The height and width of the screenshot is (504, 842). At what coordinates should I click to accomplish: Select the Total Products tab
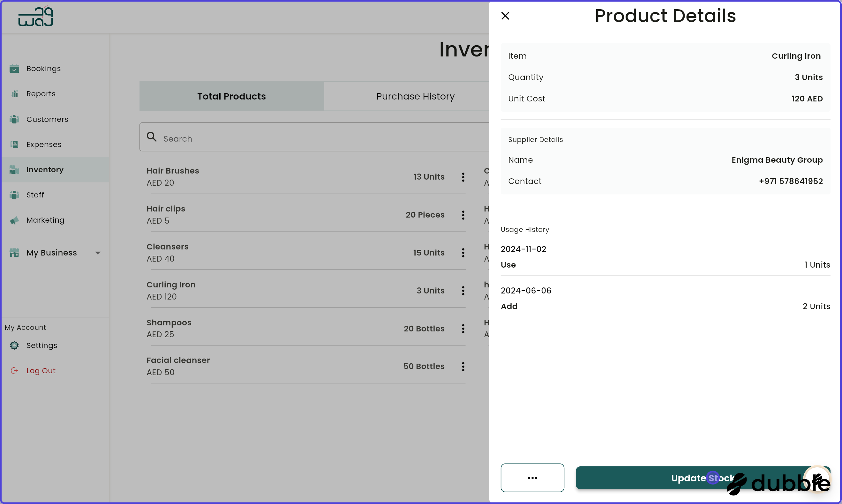pos(231,96)
